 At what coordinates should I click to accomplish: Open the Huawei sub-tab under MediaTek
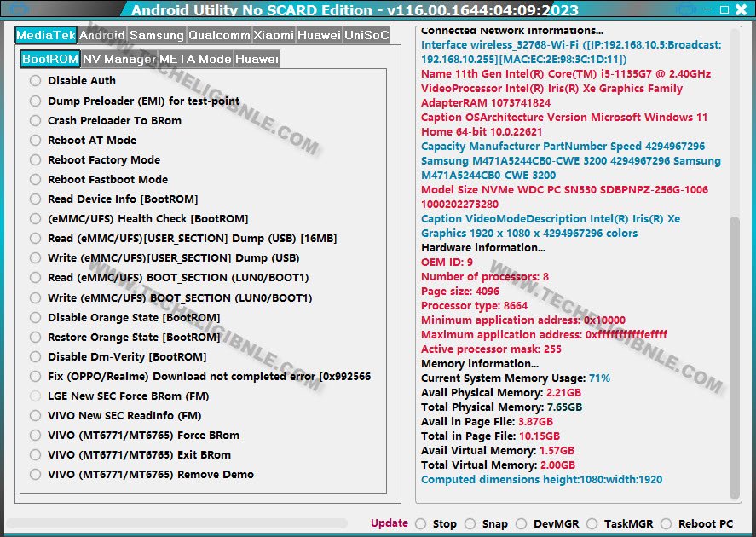click(x=257, y=60)
